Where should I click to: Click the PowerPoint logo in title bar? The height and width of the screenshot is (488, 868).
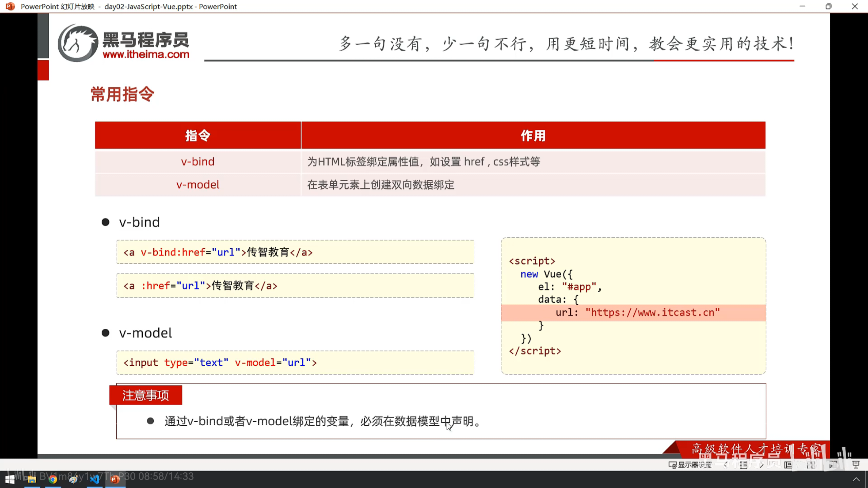(10, 6)
